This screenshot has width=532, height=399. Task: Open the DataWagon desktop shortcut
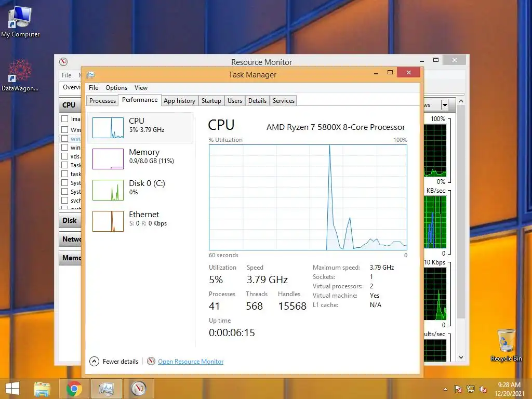[x=20, y=76]
